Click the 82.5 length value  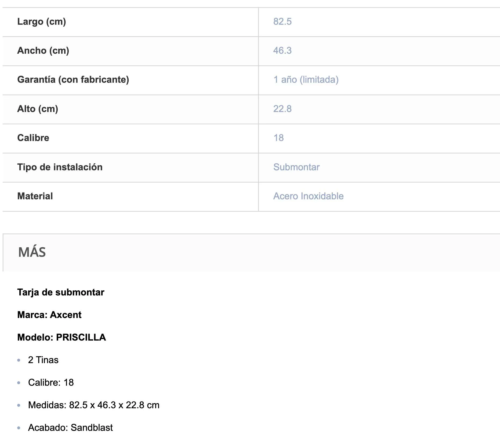click(x=282, y=21)
